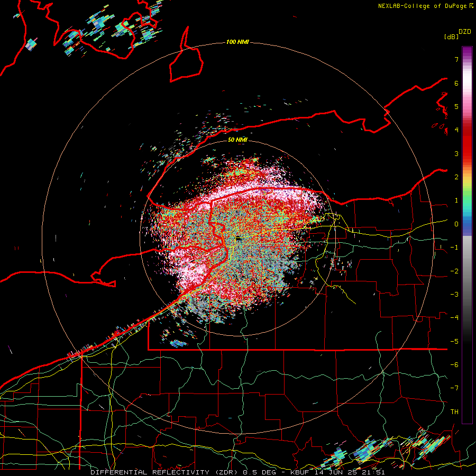
Task: Click the 2 value on color scale
Action: [456, 177]
